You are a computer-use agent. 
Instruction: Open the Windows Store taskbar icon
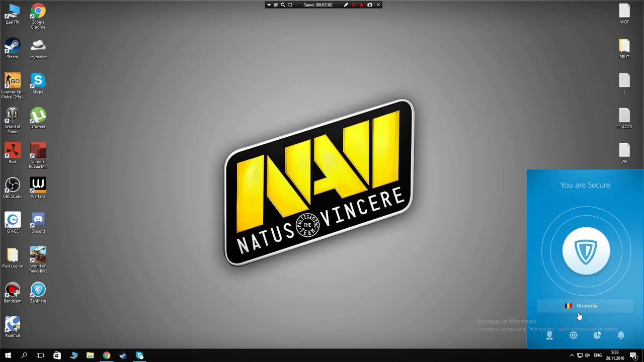[x=57, y=355]
